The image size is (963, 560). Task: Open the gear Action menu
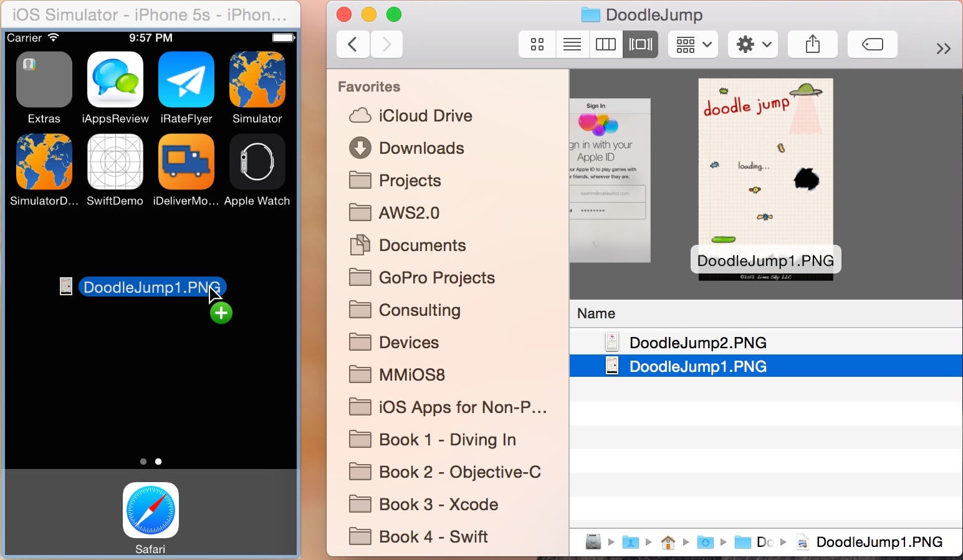(x=753, y=44)
